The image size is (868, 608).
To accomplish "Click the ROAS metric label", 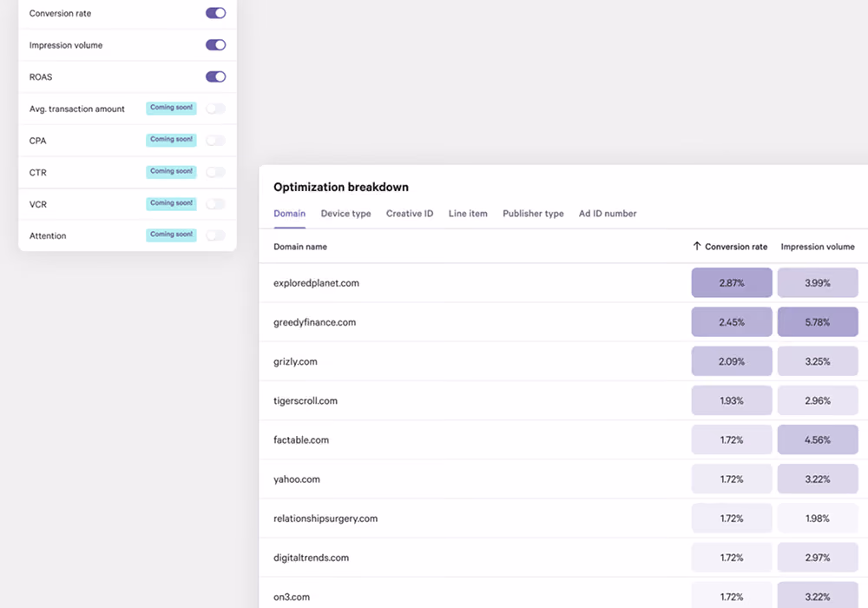I will point(41,77).
